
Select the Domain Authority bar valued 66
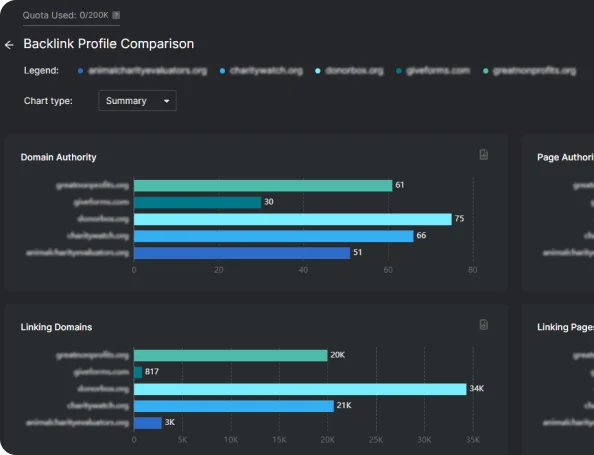[x=274, y=236]
